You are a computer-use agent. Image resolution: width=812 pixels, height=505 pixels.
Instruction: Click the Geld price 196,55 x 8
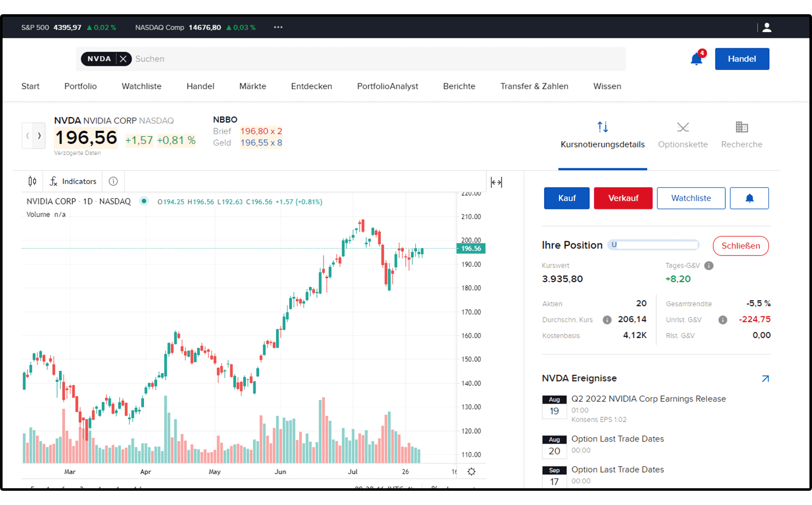[261, 143]
